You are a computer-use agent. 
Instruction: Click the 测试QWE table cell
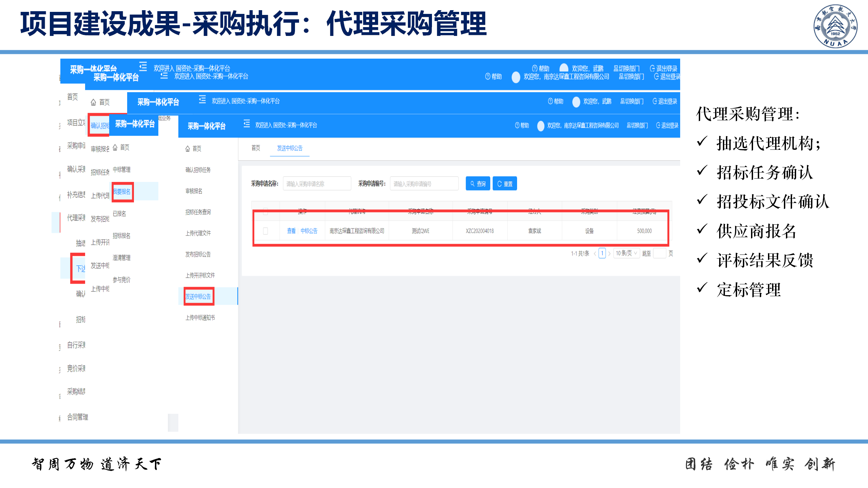421,231
